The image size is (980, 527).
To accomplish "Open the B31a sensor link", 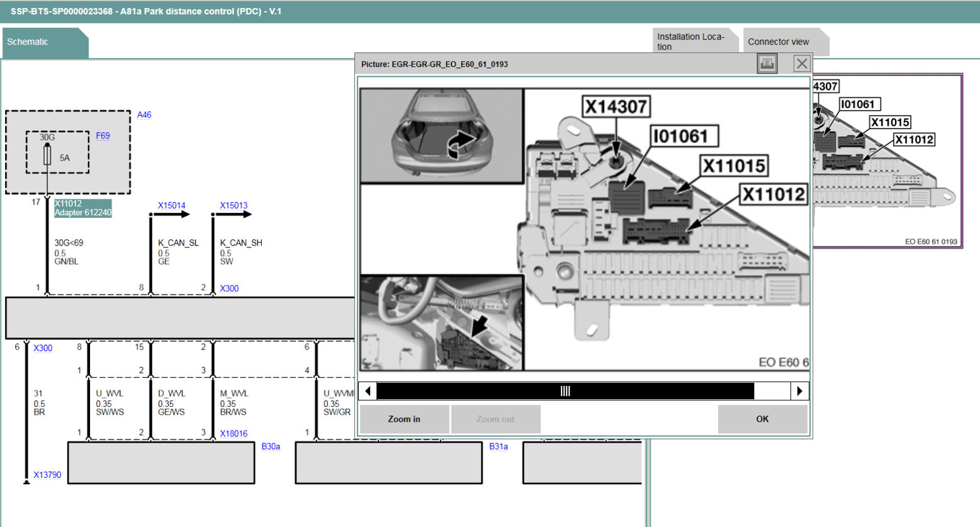I will [498, 446].
